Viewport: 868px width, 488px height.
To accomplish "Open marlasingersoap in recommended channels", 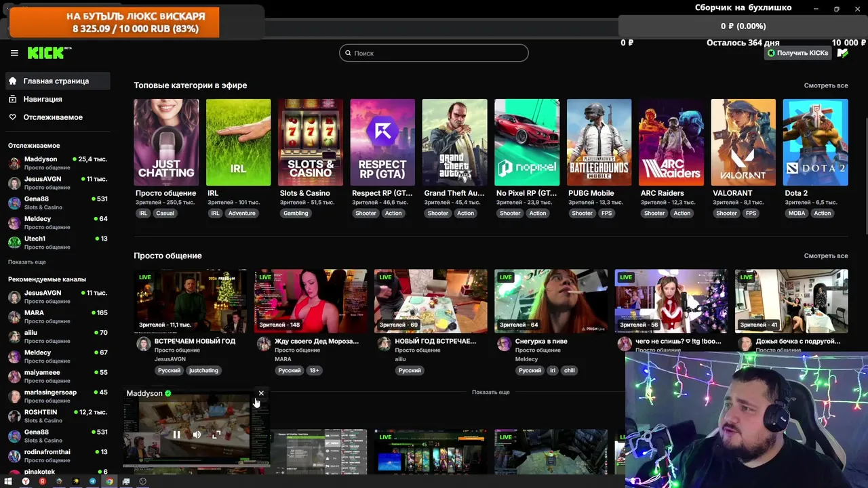I will click(x=57, y=396).
